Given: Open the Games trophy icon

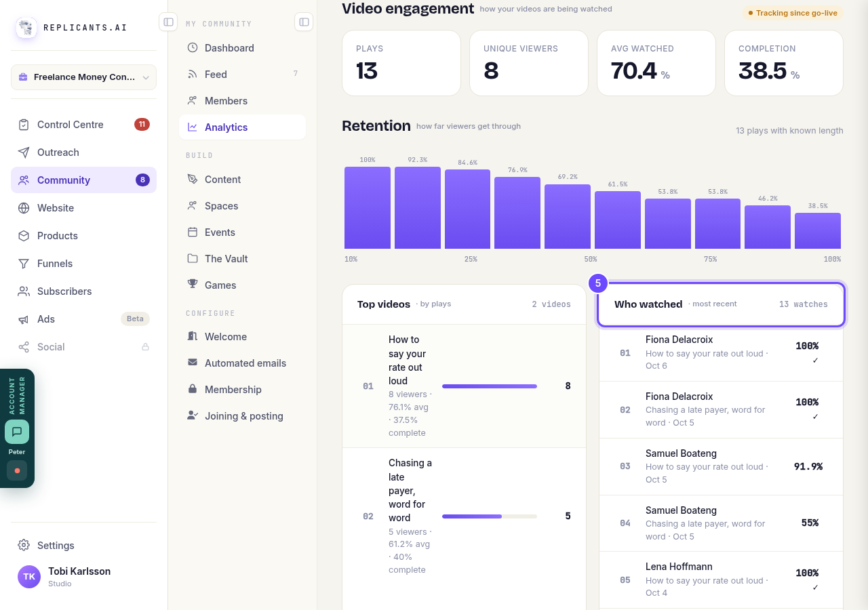Looking at the screenshot, I should click(x=193, y=285).
